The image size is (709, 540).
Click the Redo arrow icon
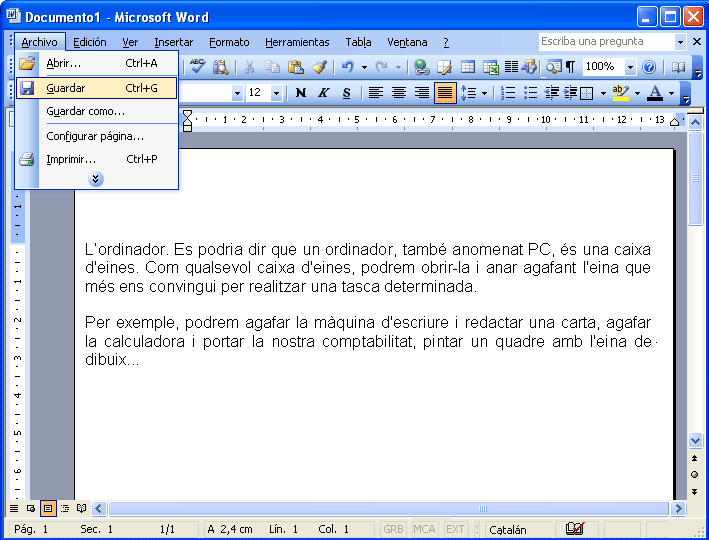pyautogui.click(x=382, y=67)
